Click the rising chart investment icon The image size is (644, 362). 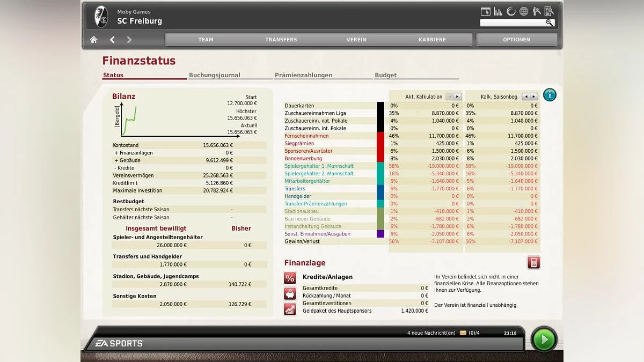290,309
